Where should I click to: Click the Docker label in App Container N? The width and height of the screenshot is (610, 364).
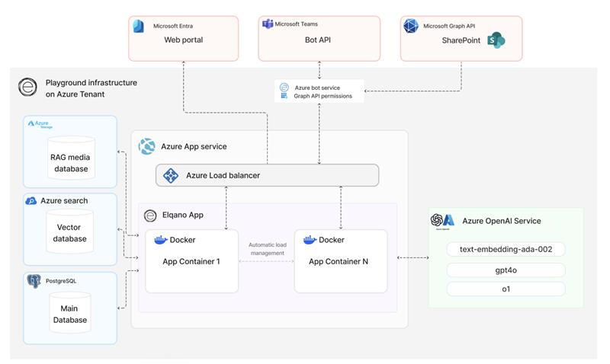332,240
